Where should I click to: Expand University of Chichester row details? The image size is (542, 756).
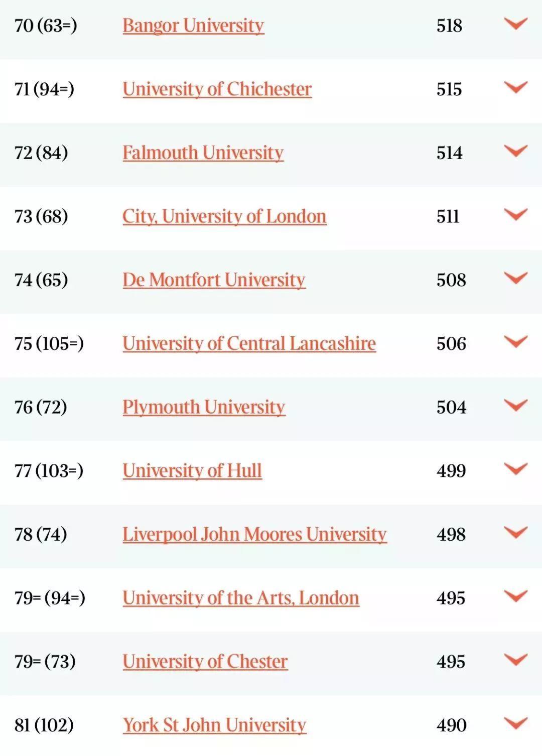pyautogui.click(x=515, y=88)
